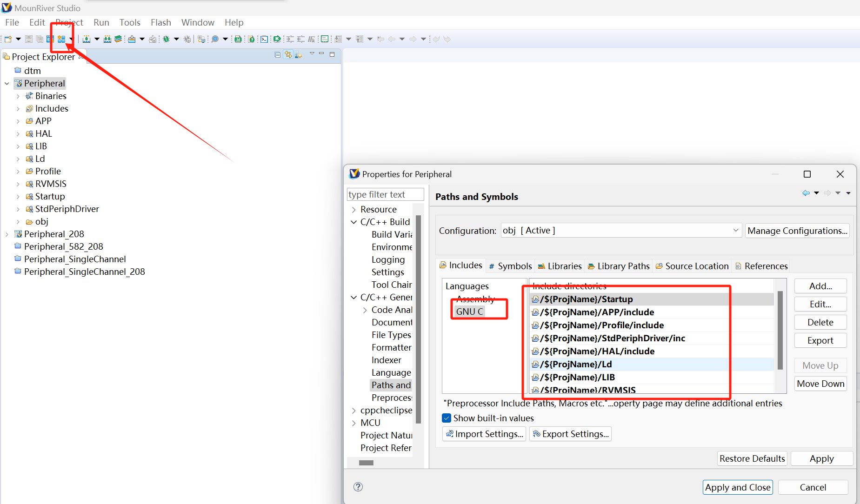Select the Indexer properties page
Screen dimensions: 860x504
386,360
